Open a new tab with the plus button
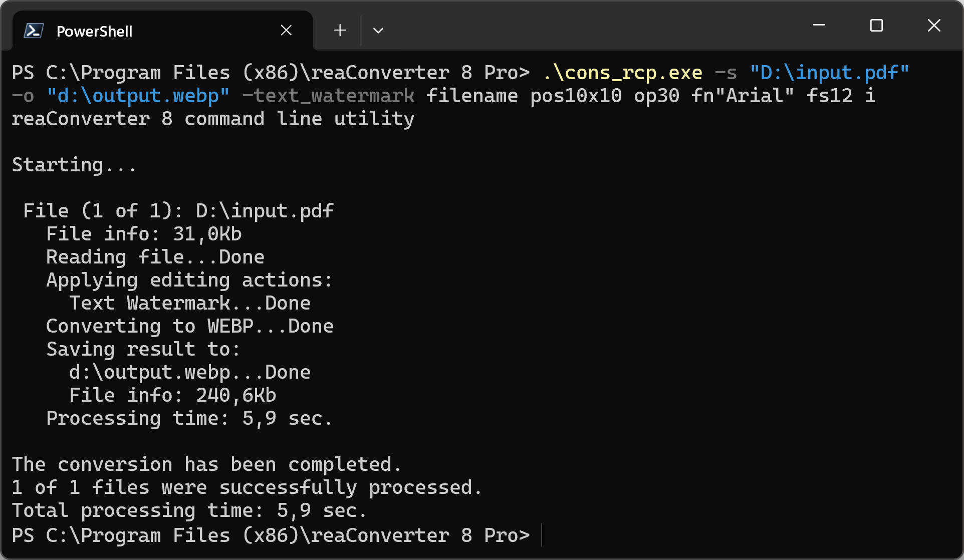This screenshot has width=964, height=560. point(340,31)
